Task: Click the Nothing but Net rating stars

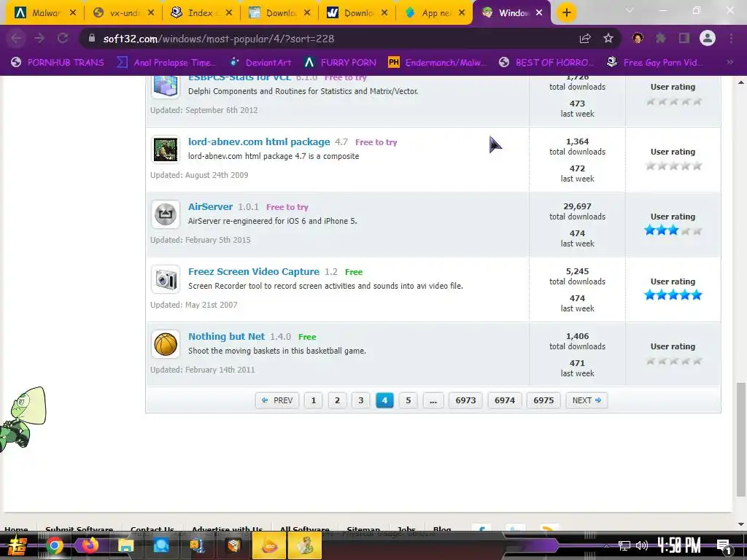Action: coord(673,361)
